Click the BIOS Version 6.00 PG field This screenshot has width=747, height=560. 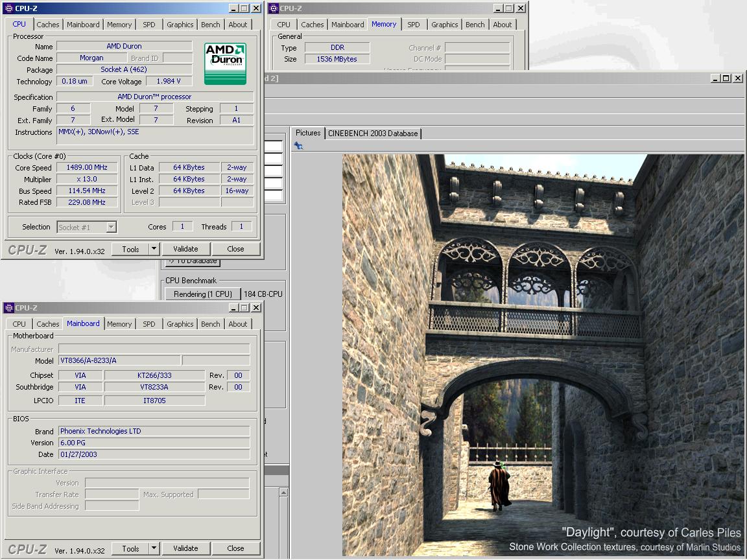click(154, 443)
